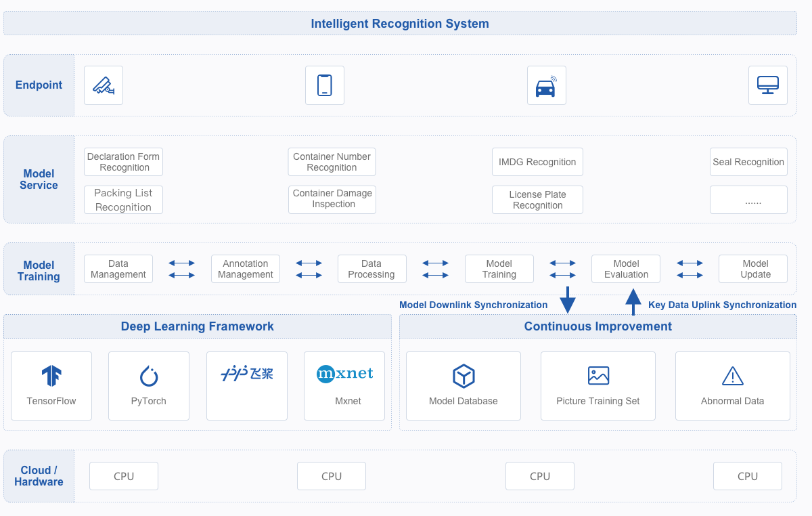This screenshot has width=812, height=516.
Task: Select Seal Recognition box
Action: [748, 162]
